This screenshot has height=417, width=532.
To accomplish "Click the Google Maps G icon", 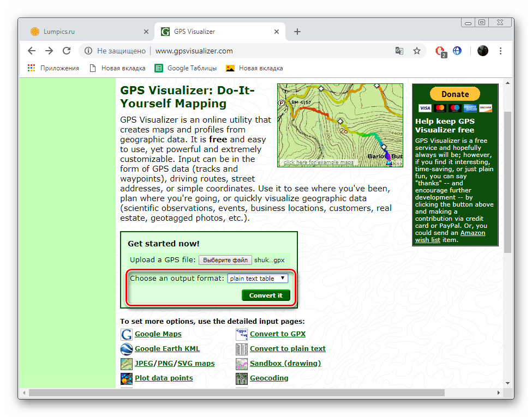I will click(x=127, y=334).
